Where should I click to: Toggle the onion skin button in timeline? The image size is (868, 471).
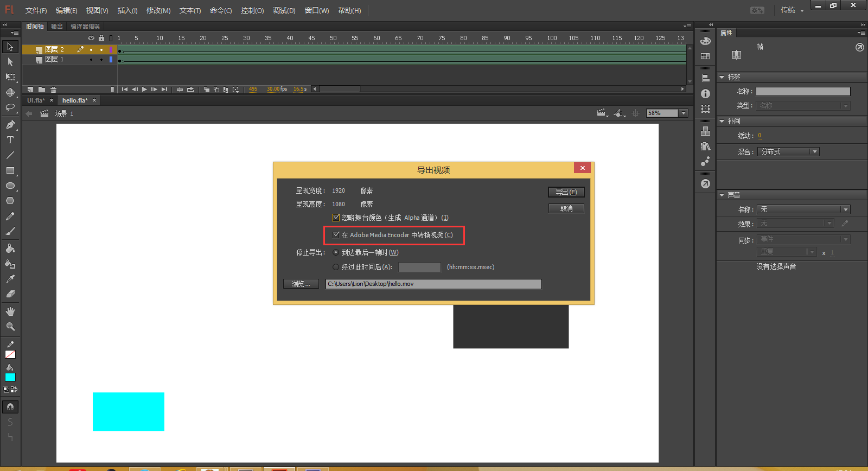(x=206, y=90)
